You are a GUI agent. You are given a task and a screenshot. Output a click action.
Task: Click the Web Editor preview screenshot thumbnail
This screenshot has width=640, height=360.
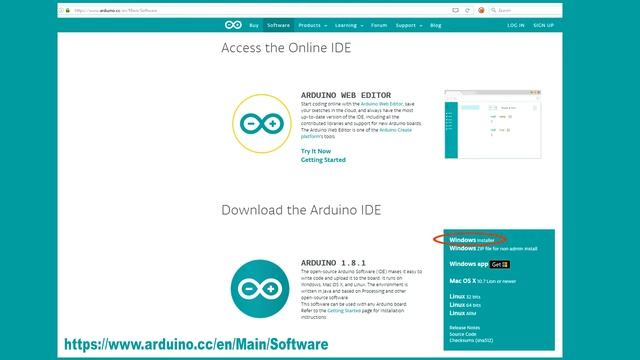click(493, 124)
